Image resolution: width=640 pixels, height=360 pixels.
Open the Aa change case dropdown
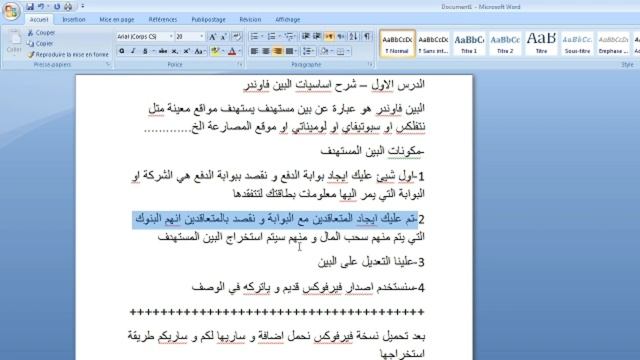pos(199,51)
